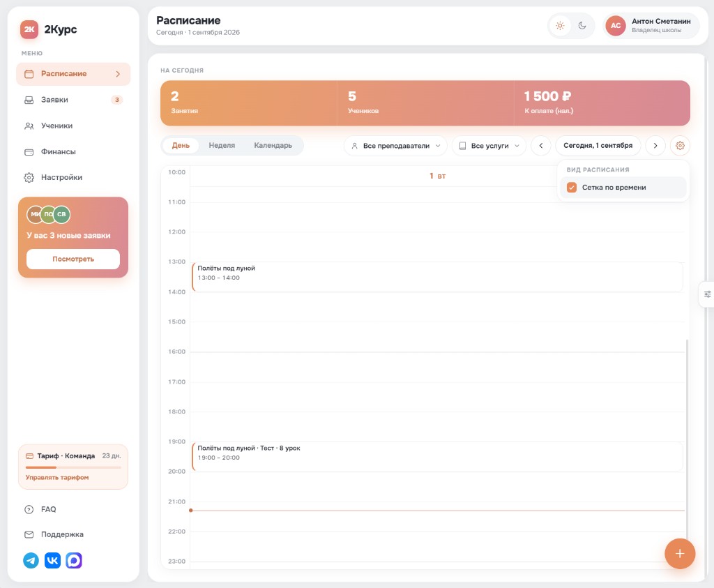Click the У вас 3 новые заявки text
This screenshot has width=714, height=588.
pos(68,236)
